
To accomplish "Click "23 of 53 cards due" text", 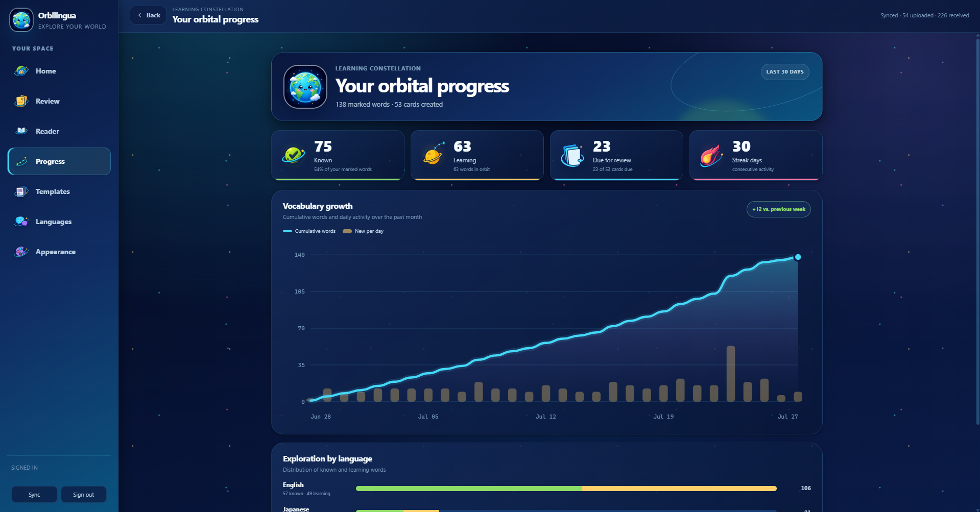I will (x=612, y=169).
